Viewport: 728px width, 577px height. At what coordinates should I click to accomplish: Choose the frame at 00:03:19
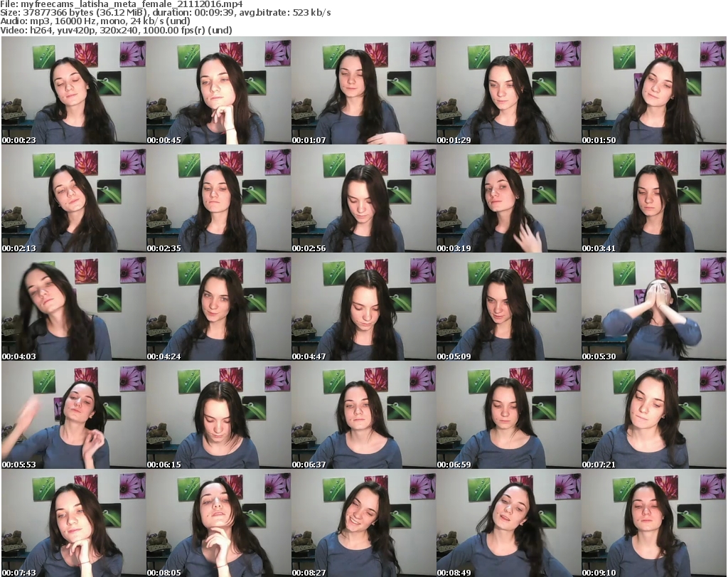(x=509, y=198)
